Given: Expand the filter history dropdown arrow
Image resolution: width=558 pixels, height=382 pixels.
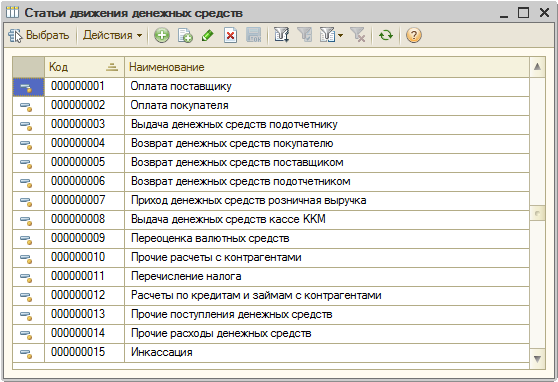Looking at the screenshot, I should (x=341, y=35).
